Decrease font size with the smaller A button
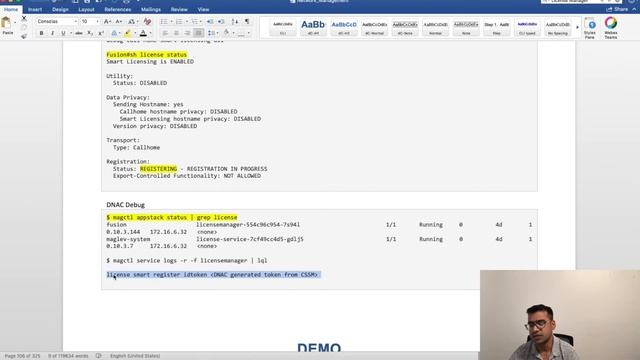 click(118, 21)
